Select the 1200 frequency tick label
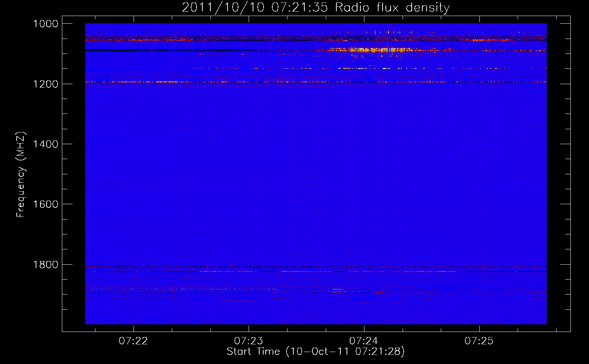Screen dimensions: 589x364 [x=46, y=84]
